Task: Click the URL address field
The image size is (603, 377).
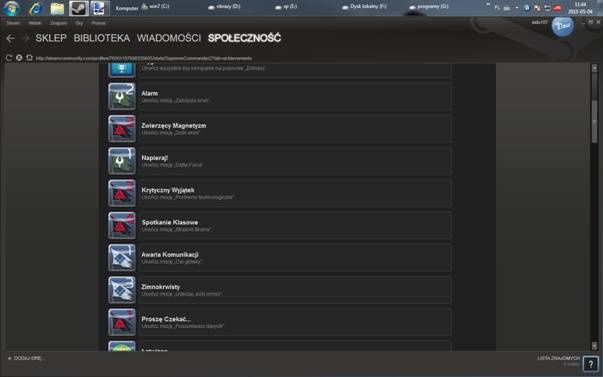Action: coord(144,58)
